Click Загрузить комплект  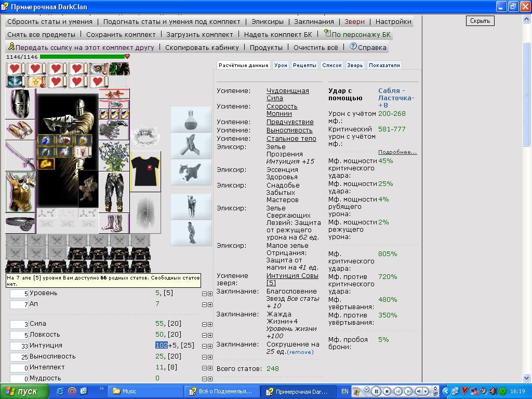[199, 34]
